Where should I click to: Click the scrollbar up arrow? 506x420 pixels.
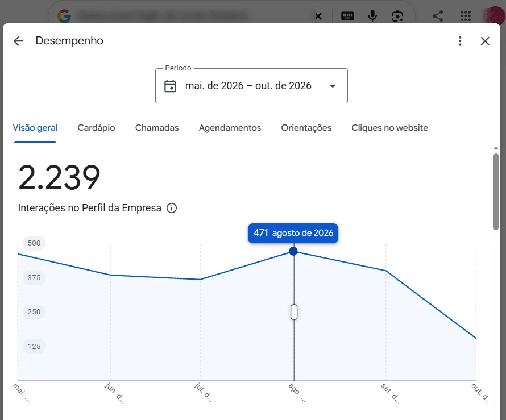(496, 148)
